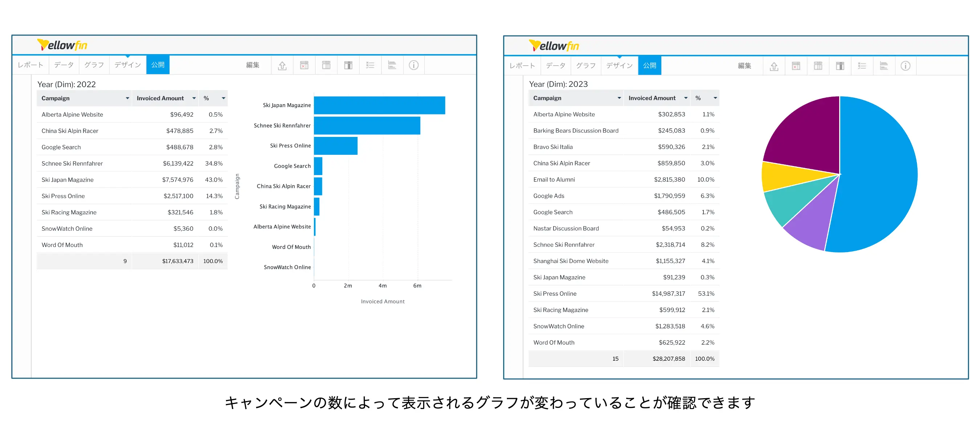980x441 pixels.
Task: Click the info icon in the 2023 report toolbar
Action: coord(906,66)
